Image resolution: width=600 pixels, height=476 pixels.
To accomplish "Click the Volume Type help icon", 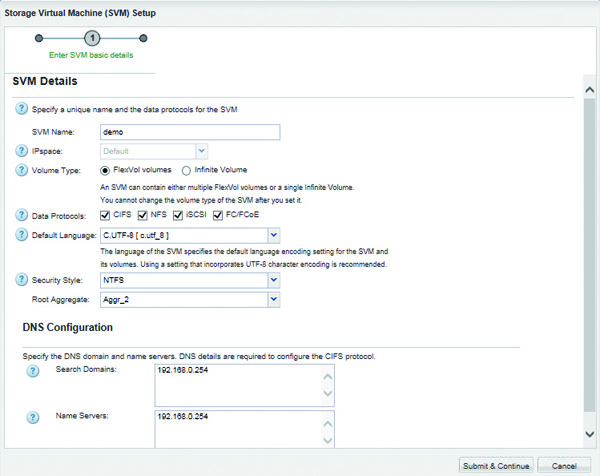I will pos(21,170).
